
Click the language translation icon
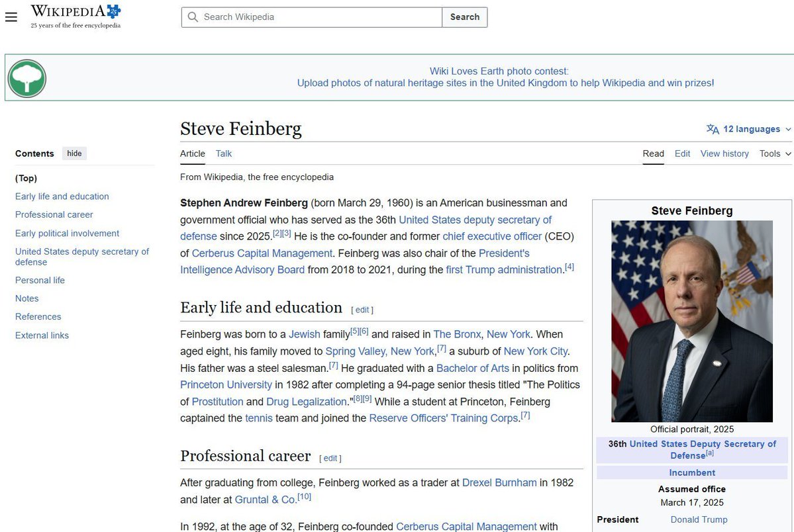(x=713, y=129)
